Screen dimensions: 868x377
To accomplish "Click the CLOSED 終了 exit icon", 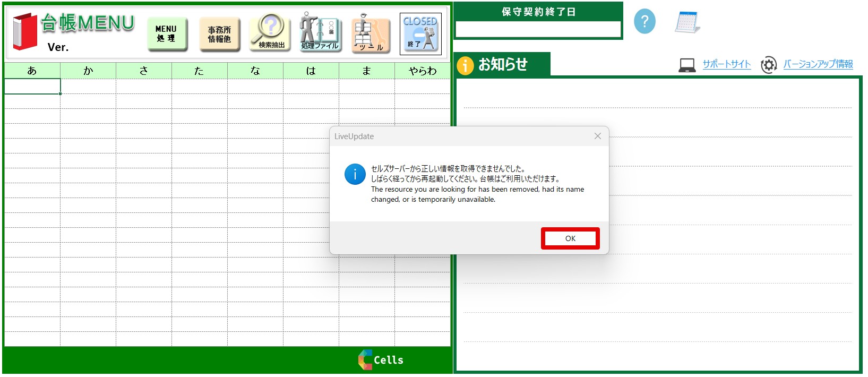I will pos(420,34).
